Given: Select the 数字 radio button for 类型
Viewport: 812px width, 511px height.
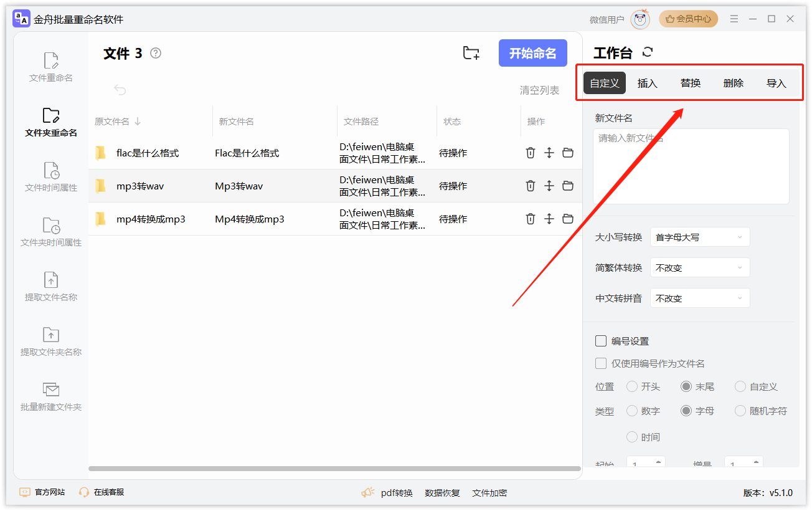Looking at the screenshot, I should pos(631,411).
